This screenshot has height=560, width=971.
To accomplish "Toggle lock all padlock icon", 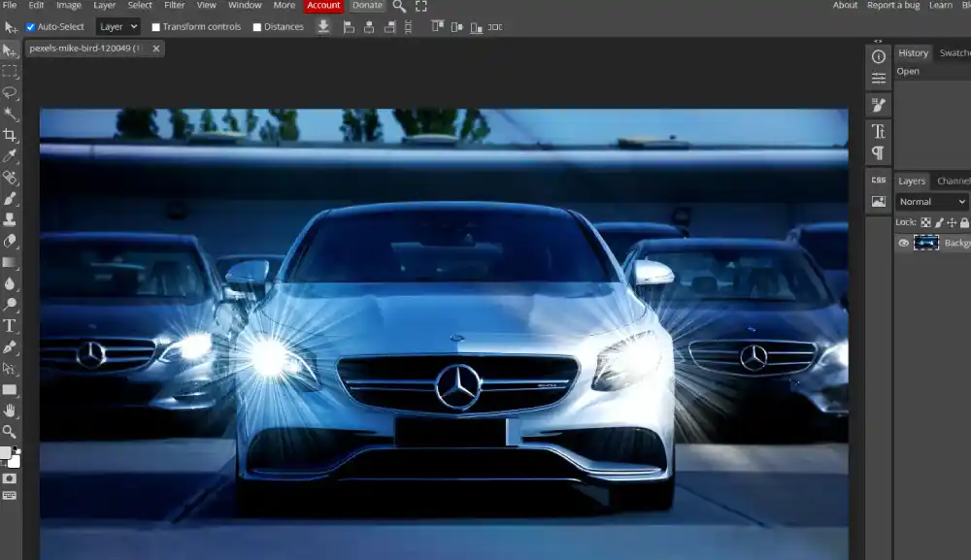I will point(964,222).
